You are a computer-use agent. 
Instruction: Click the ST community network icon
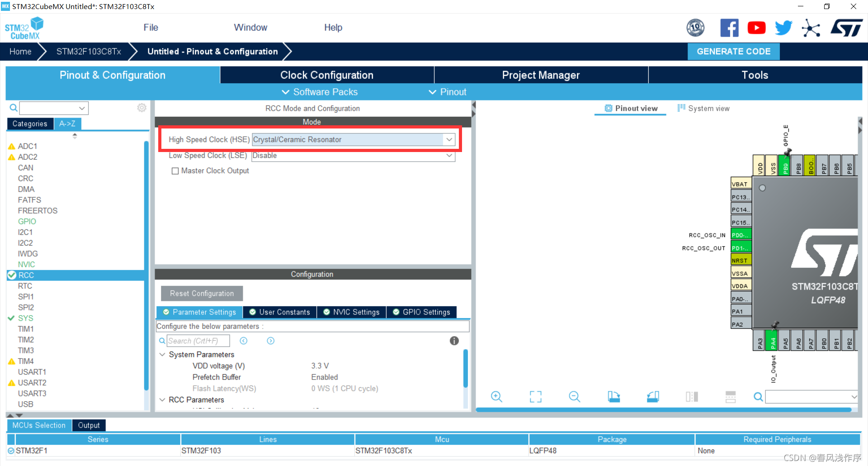coord(811,28)
